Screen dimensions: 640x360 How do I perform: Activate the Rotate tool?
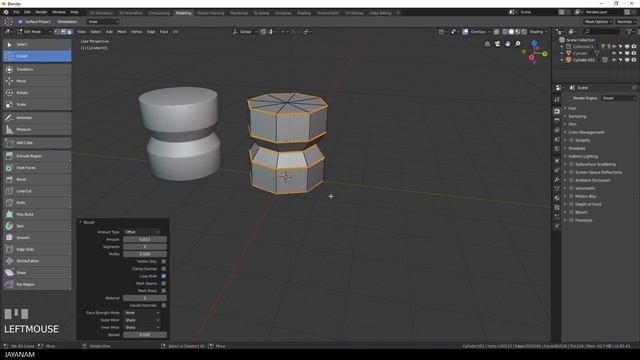tap(37, 93)
